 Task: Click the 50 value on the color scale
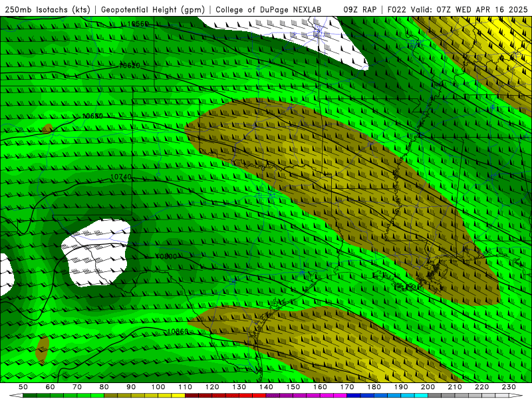tap(23, 387)
